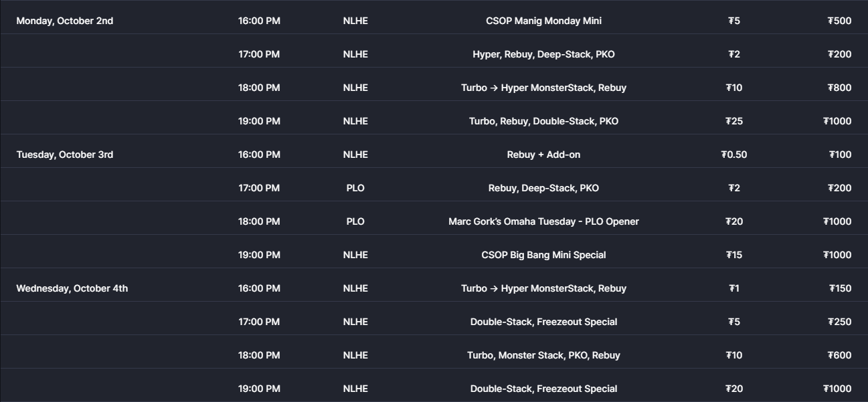Open Marc Gork's Omaha Tuesday PLO Opener

[x=543, y=221]
